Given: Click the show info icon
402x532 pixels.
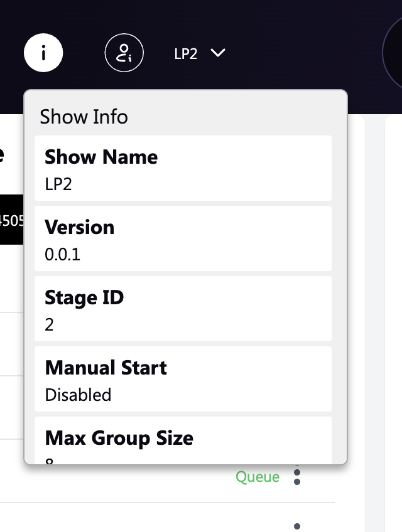Looking at the screenshot, I should click(43, 53).
